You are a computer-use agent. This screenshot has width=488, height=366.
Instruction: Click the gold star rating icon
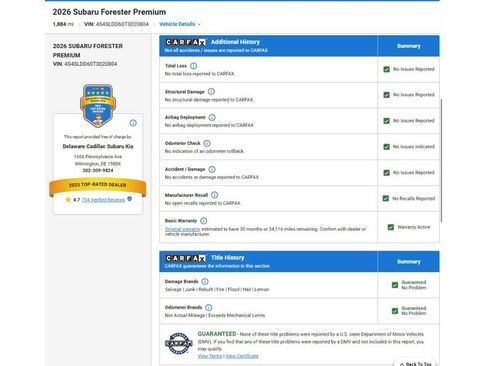tap(68, 199)
